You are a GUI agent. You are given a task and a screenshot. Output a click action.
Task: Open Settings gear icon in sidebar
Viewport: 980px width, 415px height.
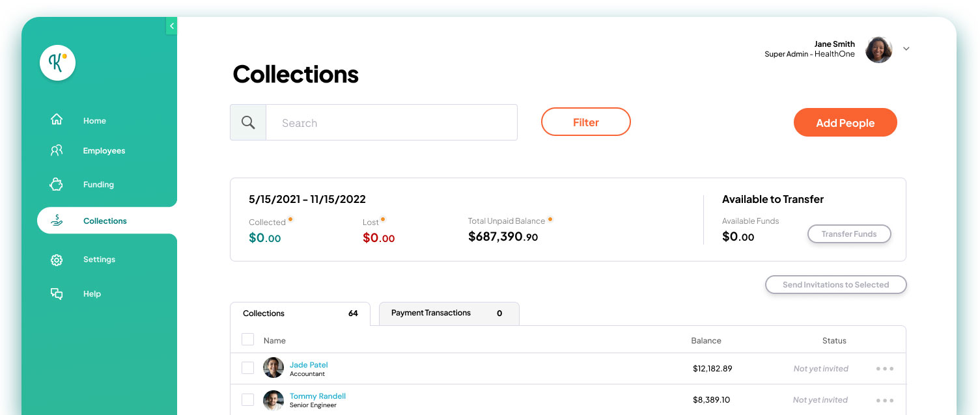pyautogui.click(x=57, y=260)
